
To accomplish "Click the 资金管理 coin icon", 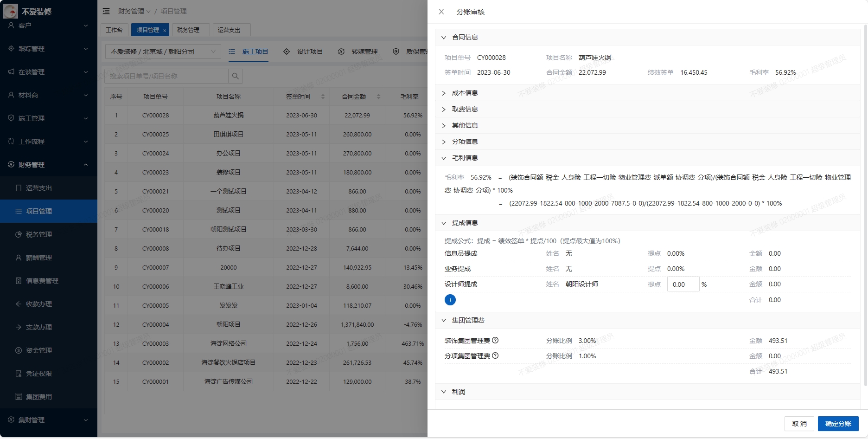I will 19,350.
